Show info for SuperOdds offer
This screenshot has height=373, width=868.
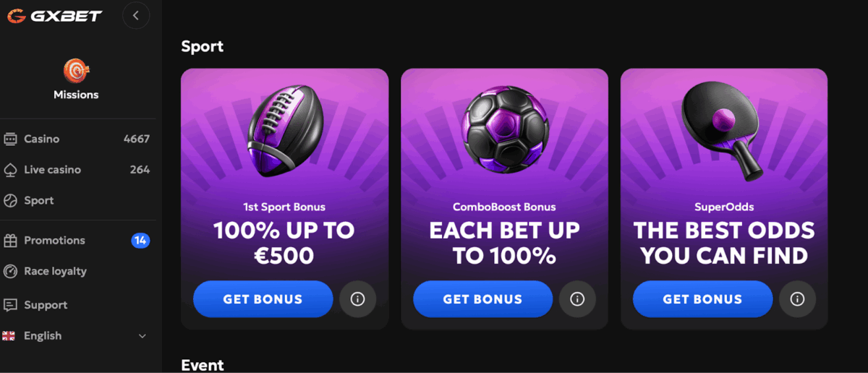[x=797, y=299]
